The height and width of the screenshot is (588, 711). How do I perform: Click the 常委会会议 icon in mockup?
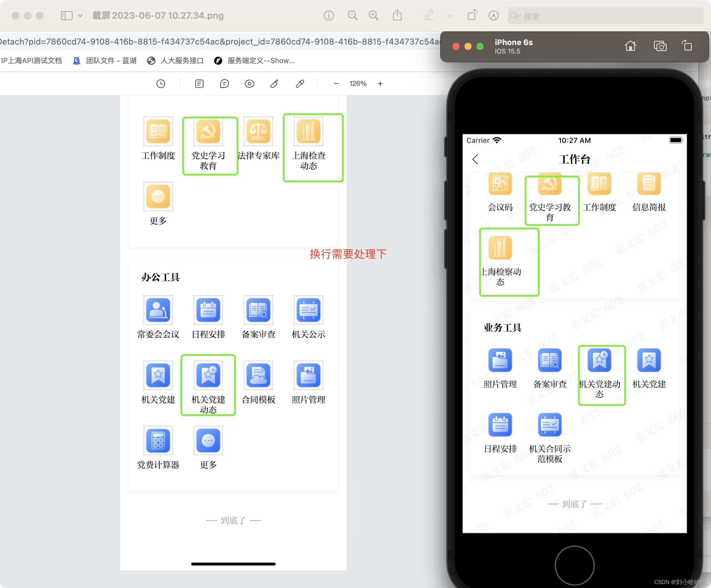coord(158,310)
